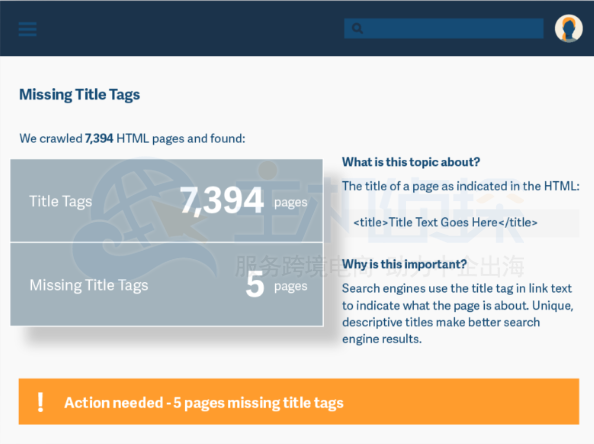The height and width of the screenshot is (444, 594).
Task: Select the Missing Title Tags tile
Action: click(x=167, y=285)
